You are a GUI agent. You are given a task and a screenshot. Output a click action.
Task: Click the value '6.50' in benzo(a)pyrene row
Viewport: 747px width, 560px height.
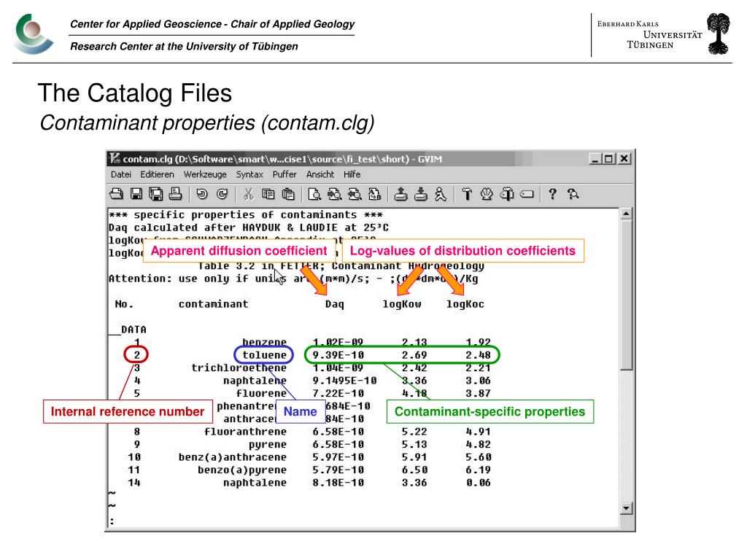(x=414, y=470)
